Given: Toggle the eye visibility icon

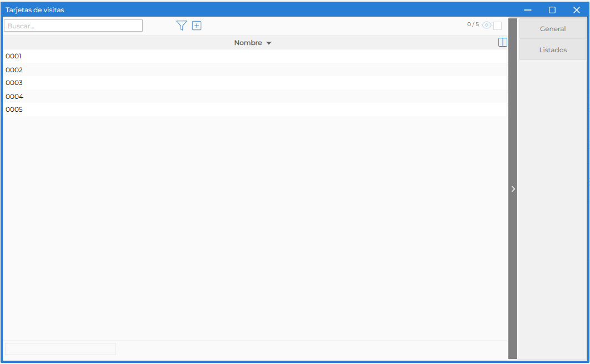Looking at the screenshot, I should [x=486, y=25].
